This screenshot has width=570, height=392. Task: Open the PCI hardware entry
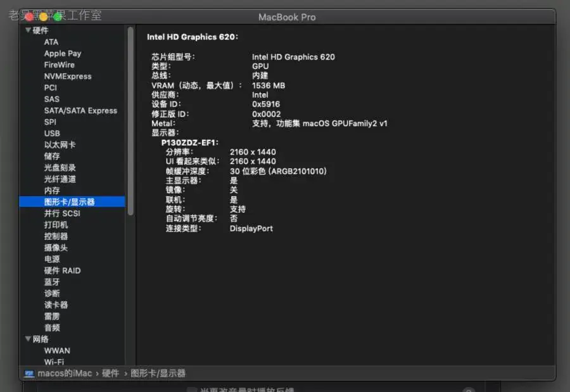pyautogui.click(x=51, y=87)
